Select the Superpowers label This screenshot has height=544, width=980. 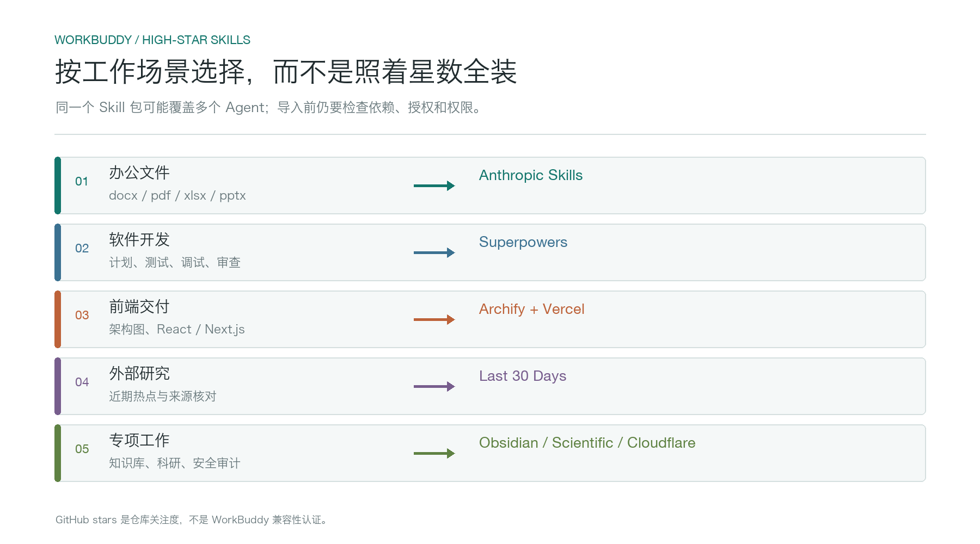[x=523, y=243]
